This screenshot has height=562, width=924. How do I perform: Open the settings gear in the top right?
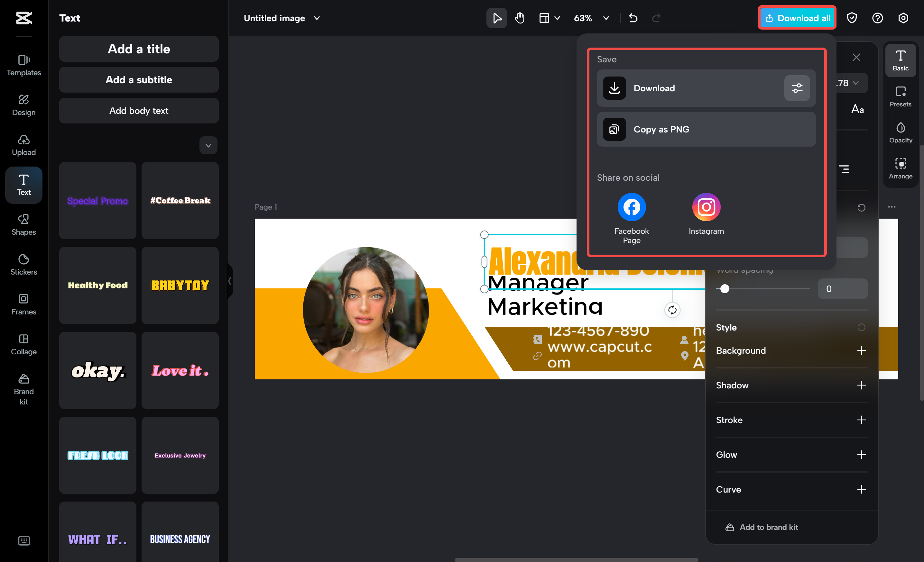coord(903,18)
